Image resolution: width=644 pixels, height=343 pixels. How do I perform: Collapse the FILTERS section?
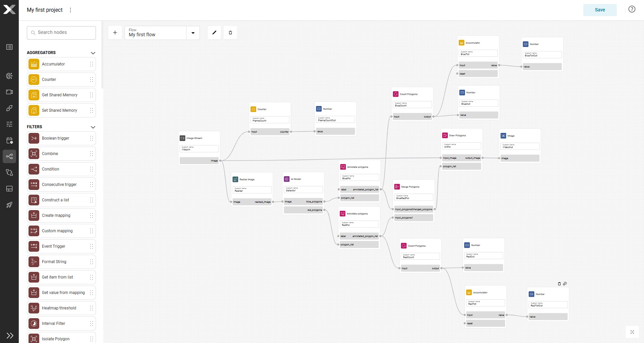coord(93,127)
